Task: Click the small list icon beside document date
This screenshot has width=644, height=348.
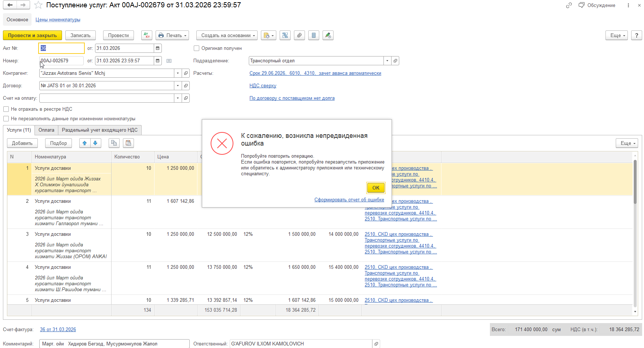Action: point(169,61)
